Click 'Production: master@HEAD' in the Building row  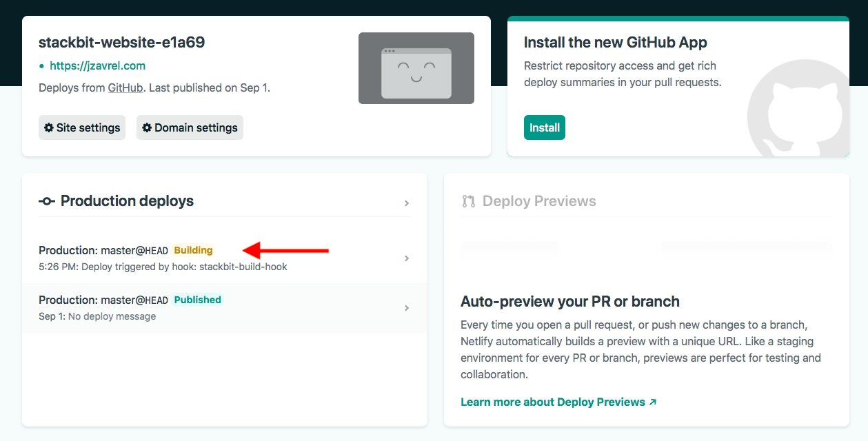[103, 250]
